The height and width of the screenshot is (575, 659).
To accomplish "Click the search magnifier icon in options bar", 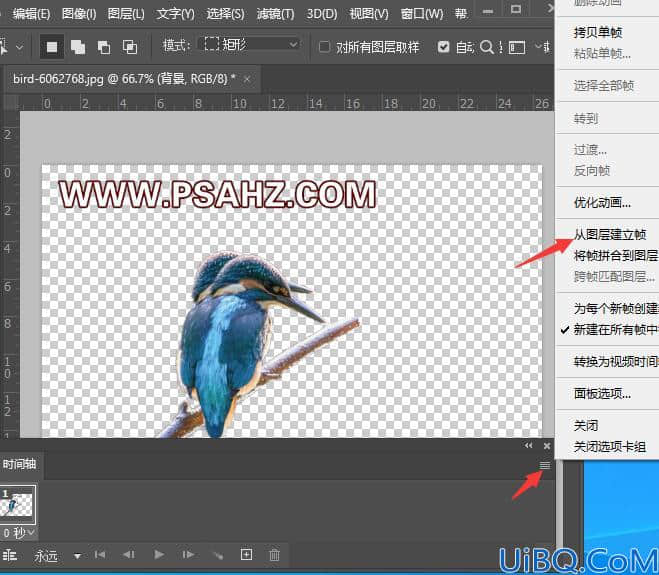I will coord(486,47).
